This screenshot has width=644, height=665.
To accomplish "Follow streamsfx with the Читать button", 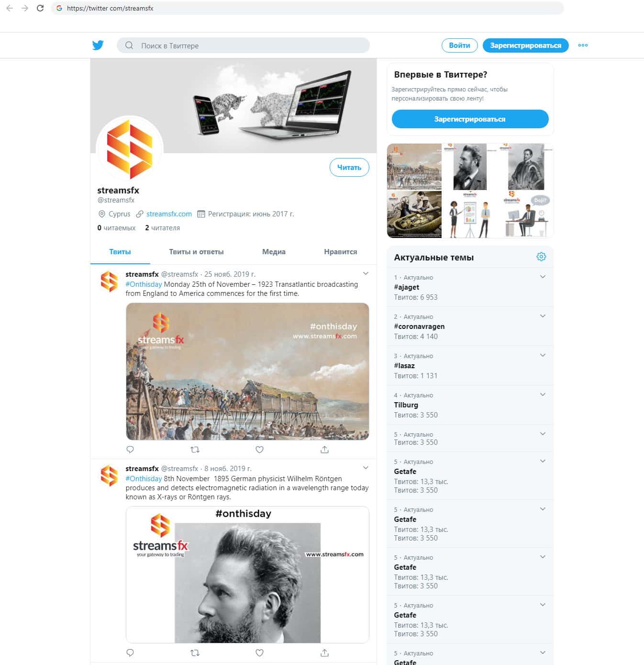I will pyautogui.click(x=349, y=167).
